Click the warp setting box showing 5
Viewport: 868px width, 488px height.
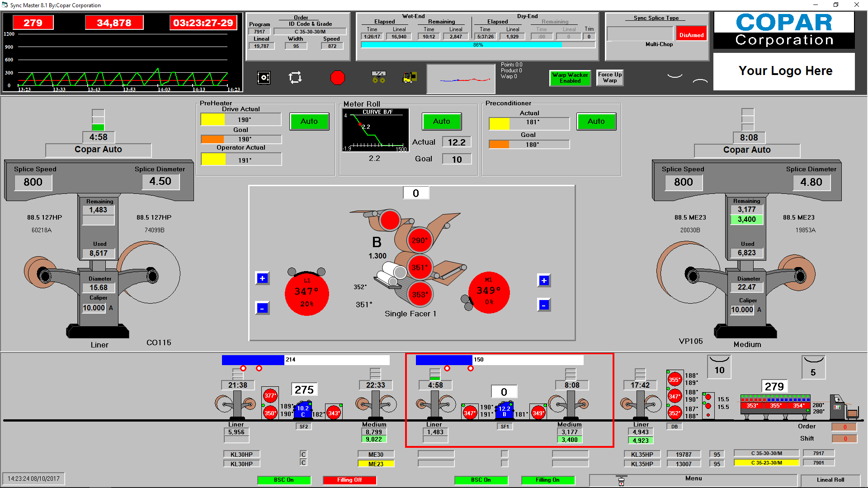pos(813,367)
